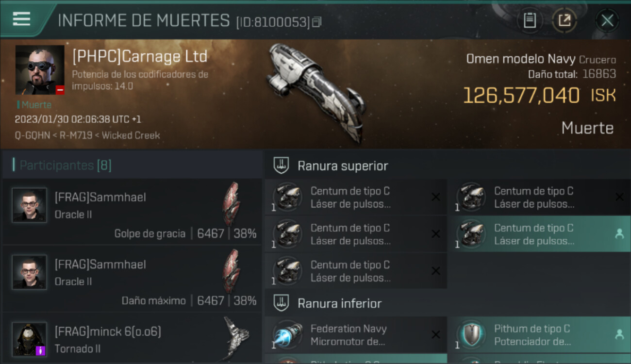Click the share export icon
The image size is (631, 364).
[565, 20]
